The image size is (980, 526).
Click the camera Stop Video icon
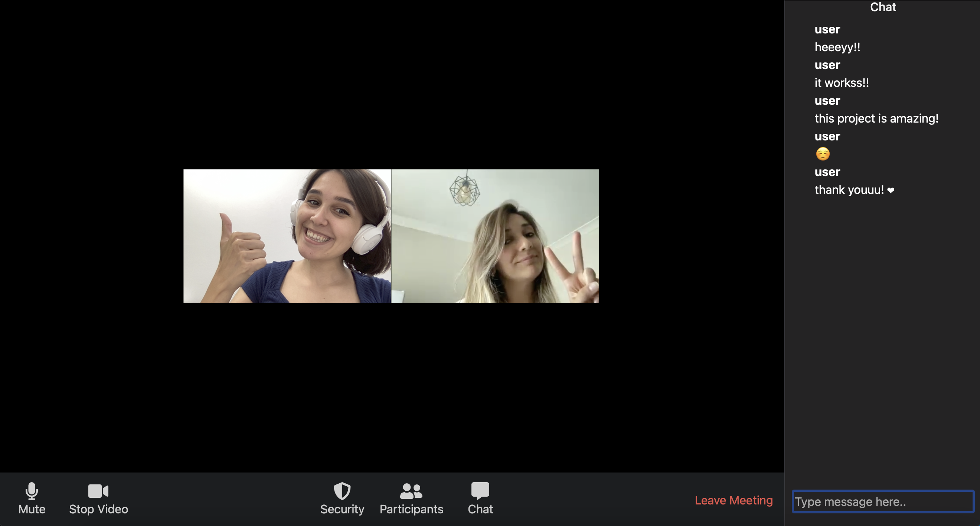[98, 491]
